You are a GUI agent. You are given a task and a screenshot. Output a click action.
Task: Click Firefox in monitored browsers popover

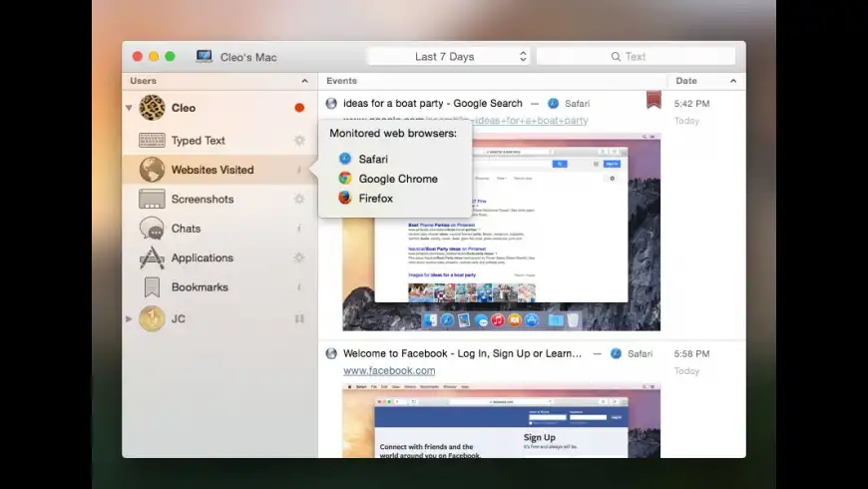(x=376, y=199)
